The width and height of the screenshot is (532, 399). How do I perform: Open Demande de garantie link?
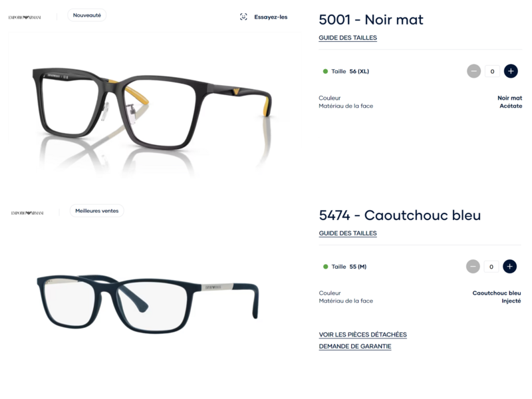pyautogui.click(x=355, y=346)
